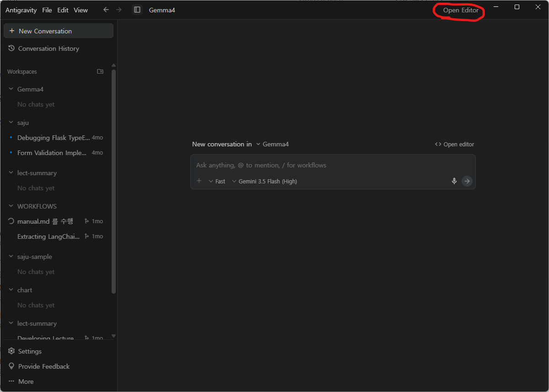
Task: Click the More ellipsis icon
Action: (x=11, y=381)
